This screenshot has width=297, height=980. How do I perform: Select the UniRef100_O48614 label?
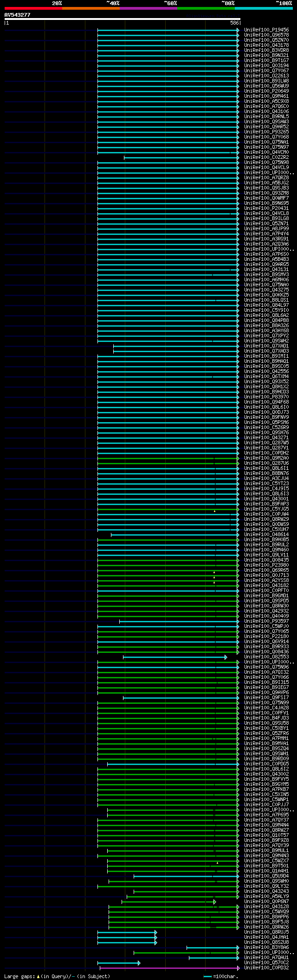pos(266,534)
